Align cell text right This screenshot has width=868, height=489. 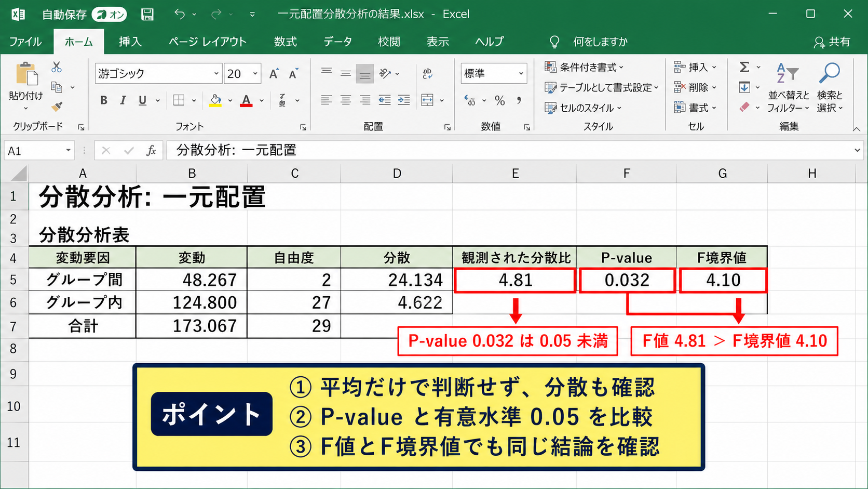pyautogui.click(x=365, y=100)
